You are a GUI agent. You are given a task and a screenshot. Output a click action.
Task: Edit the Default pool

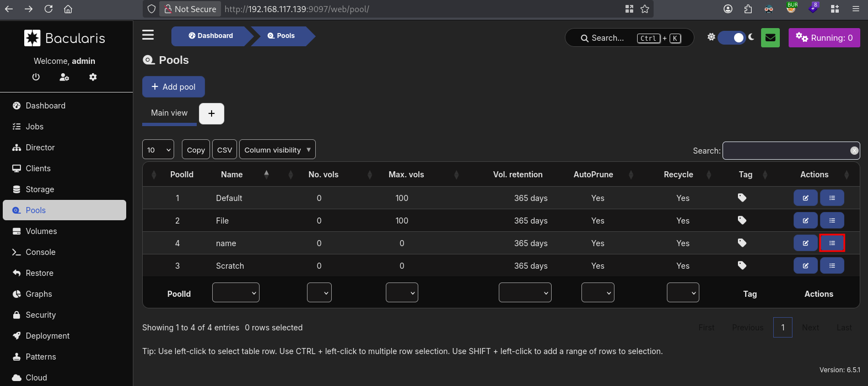pos(805,198)
